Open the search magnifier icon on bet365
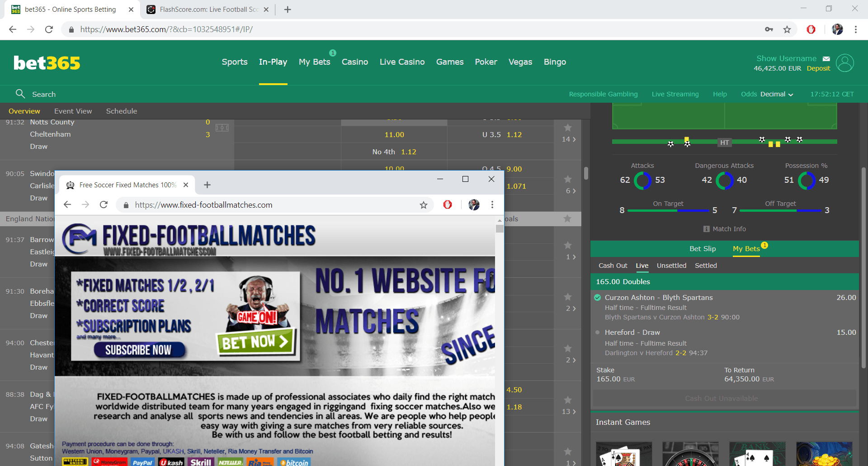Screen dimensions: 868x466 (20, 94)
